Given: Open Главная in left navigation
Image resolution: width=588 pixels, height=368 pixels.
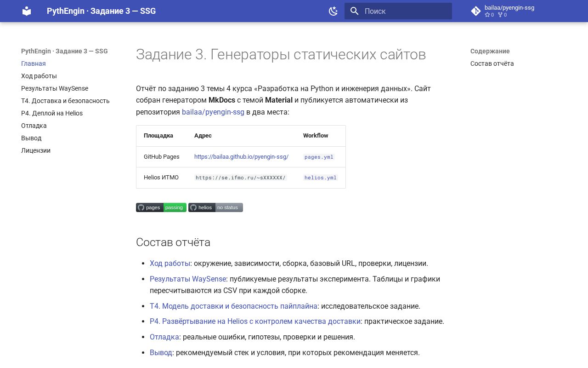Looking at the screenshot, I should click(x=34, y=63).
